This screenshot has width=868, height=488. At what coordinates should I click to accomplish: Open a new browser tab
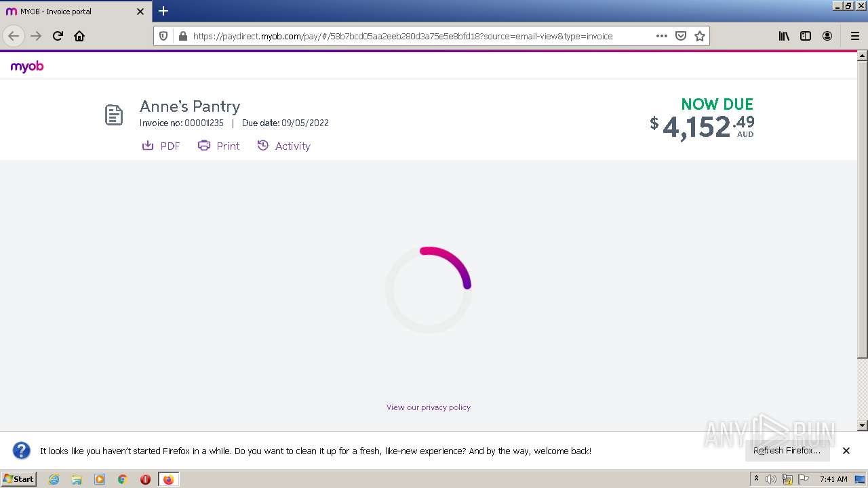pos(163,11)
